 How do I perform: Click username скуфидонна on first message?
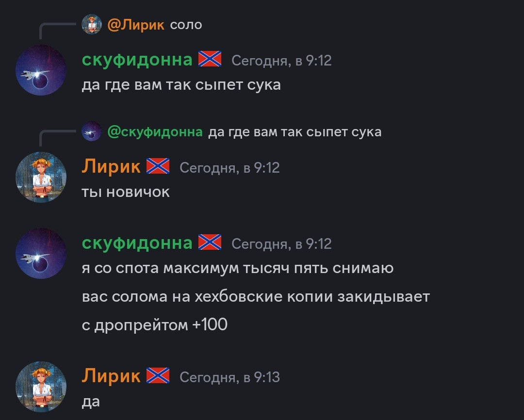[x=137, y=60]
